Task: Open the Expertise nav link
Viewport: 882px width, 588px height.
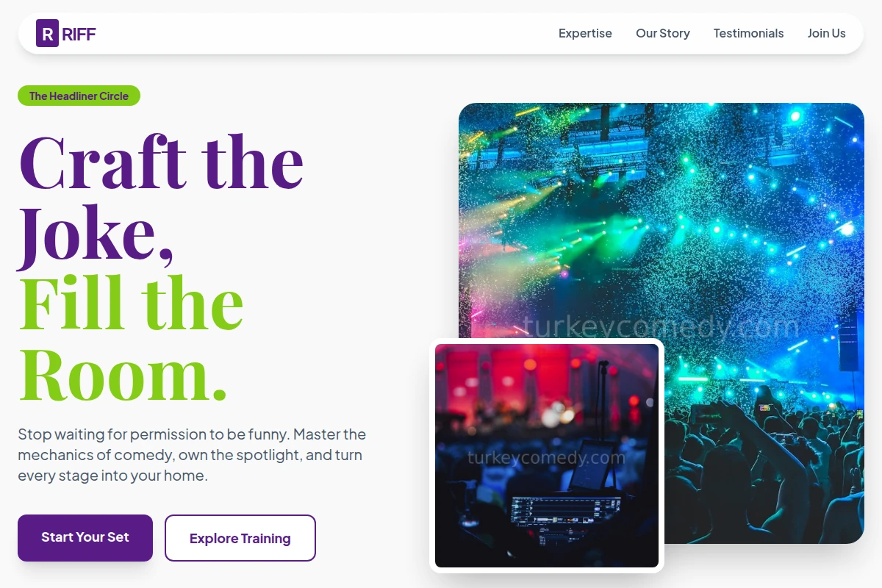Action: [x=585, y=33]
